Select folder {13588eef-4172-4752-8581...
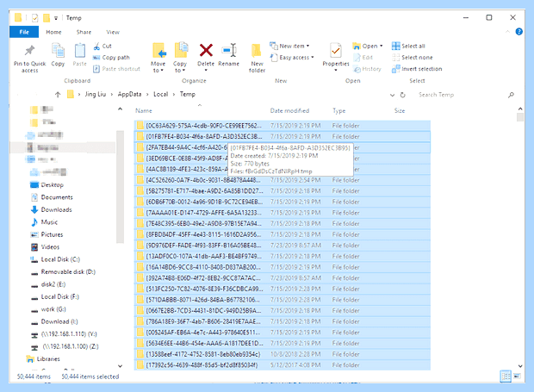Screen dimensions: 534x392 click(283, 354)
